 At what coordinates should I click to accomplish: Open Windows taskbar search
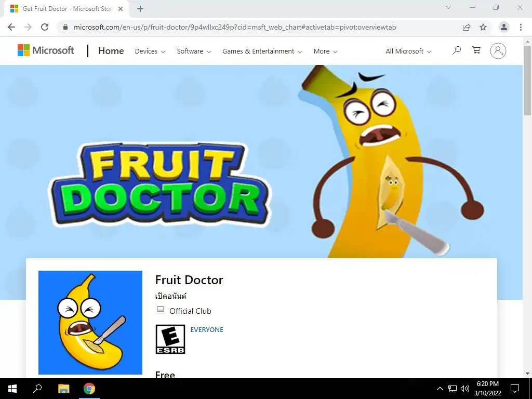point(37,389)
